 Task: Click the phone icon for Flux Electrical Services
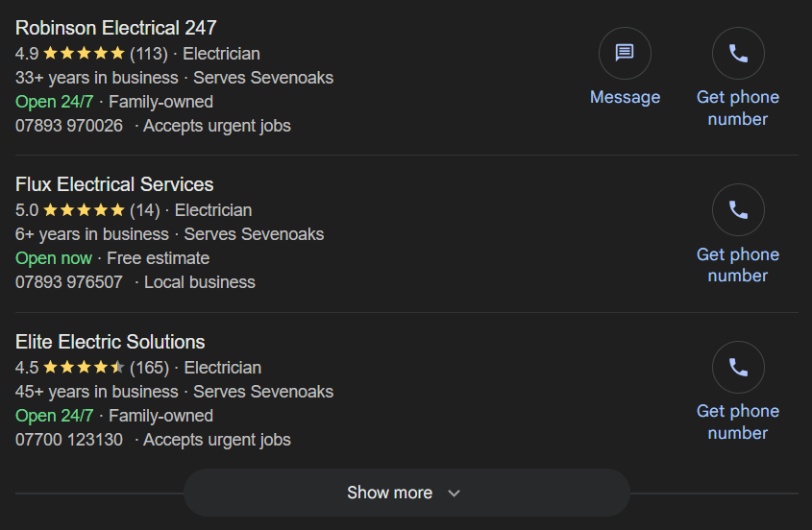(x=738, y=209)
